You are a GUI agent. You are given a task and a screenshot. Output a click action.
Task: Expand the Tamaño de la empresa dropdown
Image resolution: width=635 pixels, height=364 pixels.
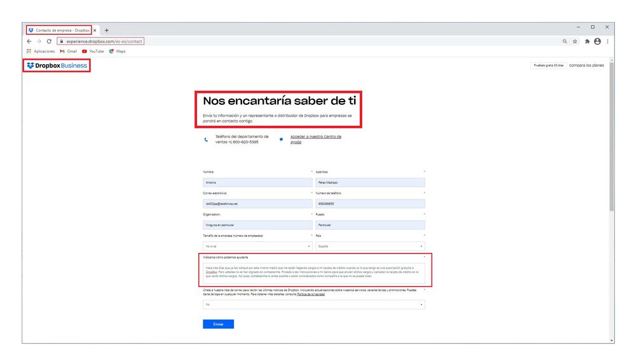pyautogui.click(x=257, y=246)
